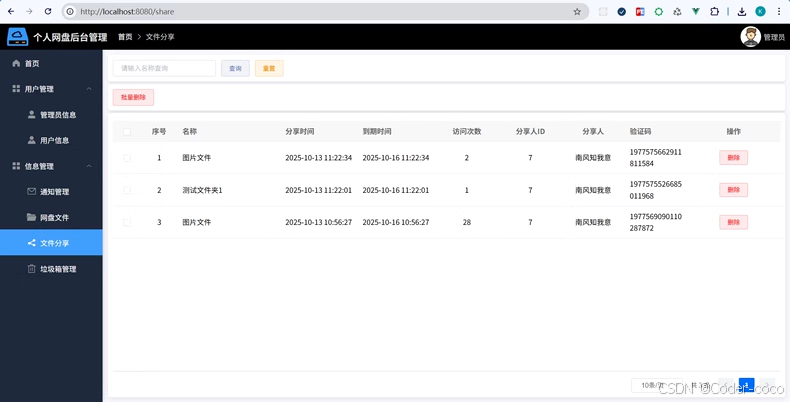Click the person icon of 用户信息
This screenshot has width=790, height=402.
(x=31, y=140)
